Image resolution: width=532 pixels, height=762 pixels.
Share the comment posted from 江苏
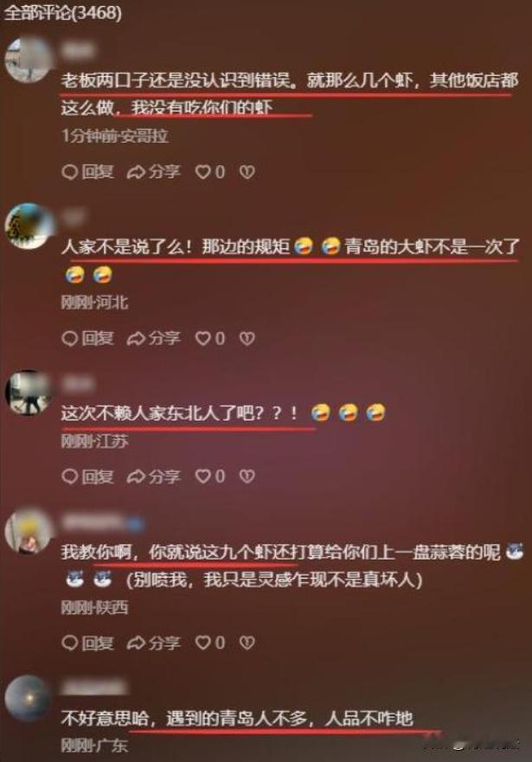(153, 477)
